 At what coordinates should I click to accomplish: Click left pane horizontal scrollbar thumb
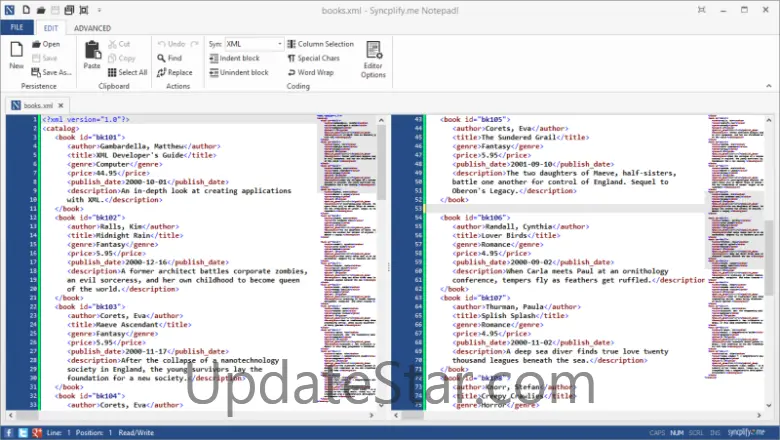pyautogui.click(x=25, y=415)
